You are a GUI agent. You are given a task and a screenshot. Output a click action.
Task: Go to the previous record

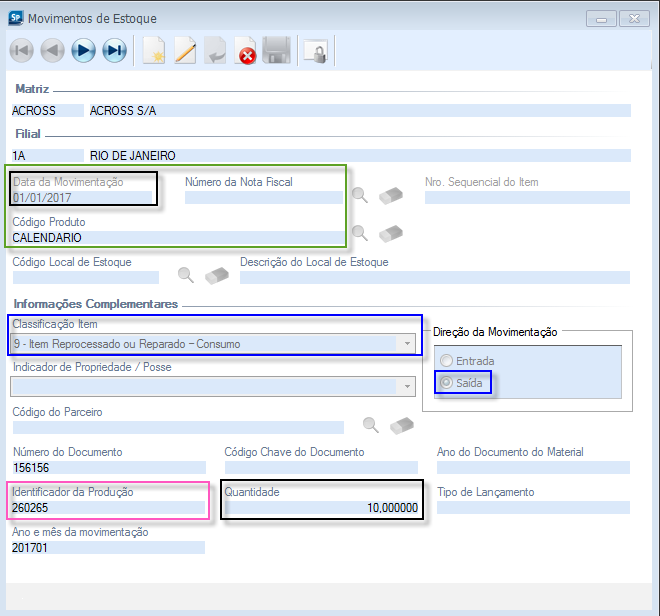(53, 51)
